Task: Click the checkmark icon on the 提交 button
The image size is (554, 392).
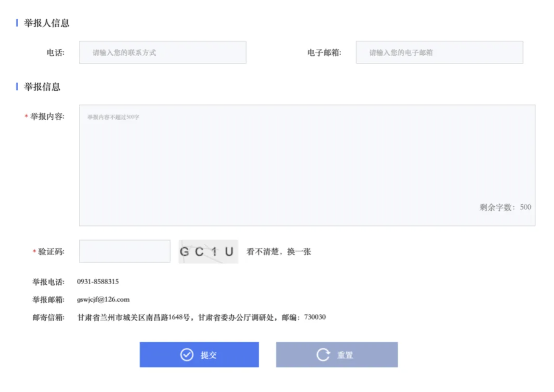Action: pos(187,355)
